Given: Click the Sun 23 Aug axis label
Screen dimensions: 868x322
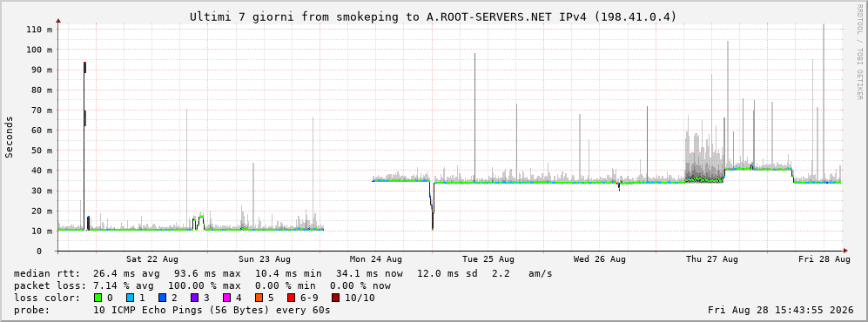Looking at the screenshot, I should point(264,259).
